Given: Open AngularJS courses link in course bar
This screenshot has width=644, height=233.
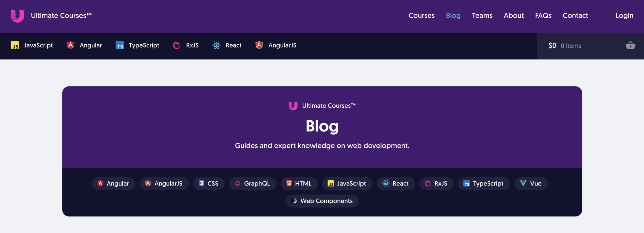Looking at the screenshot, I should coord(282,45).
